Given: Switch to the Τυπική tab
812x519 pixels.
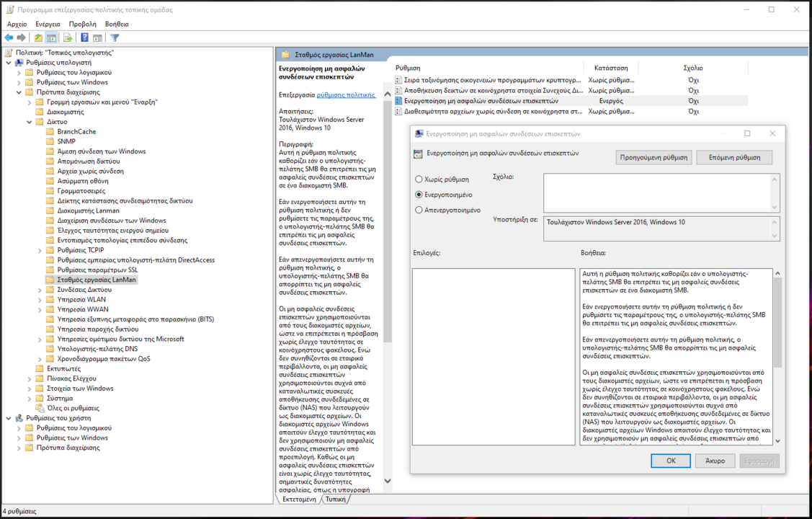Looking at the screenshot, I should tap(335, 499).
